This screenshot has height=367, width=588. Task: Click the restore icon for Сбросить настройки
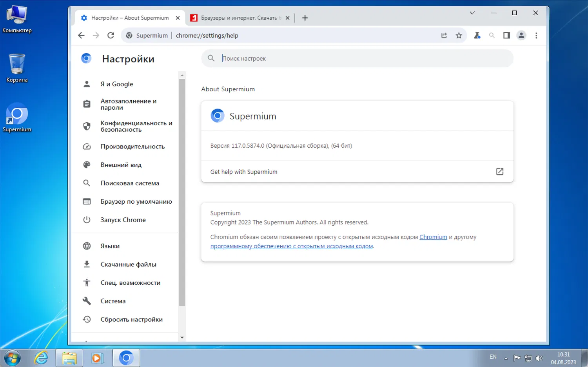pyautogui.click(x=87, y=319)
